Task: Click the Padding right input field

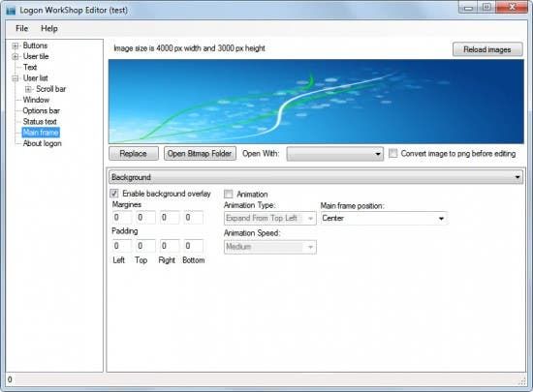Action: point(170,246)
